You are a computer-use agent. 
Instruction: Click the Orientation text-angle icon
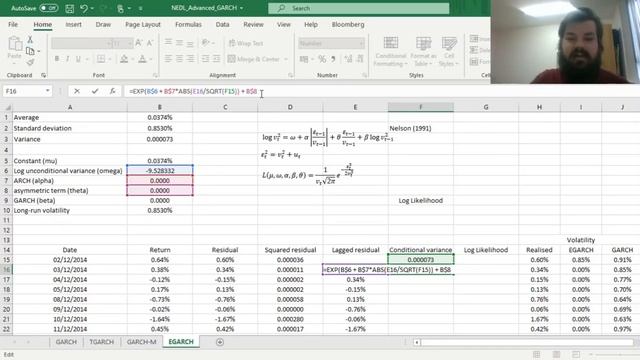pyautogui.click(x=206, y=42)
